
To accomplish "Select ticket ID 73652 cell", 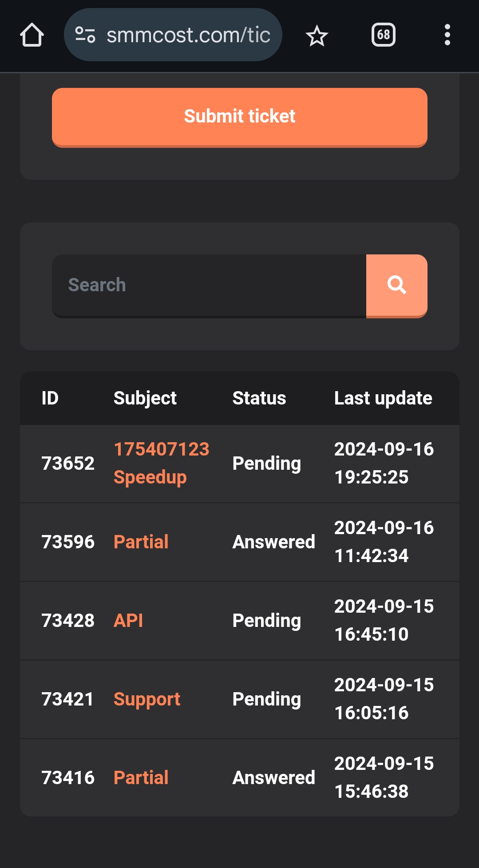I will click(x=68, y=463).
